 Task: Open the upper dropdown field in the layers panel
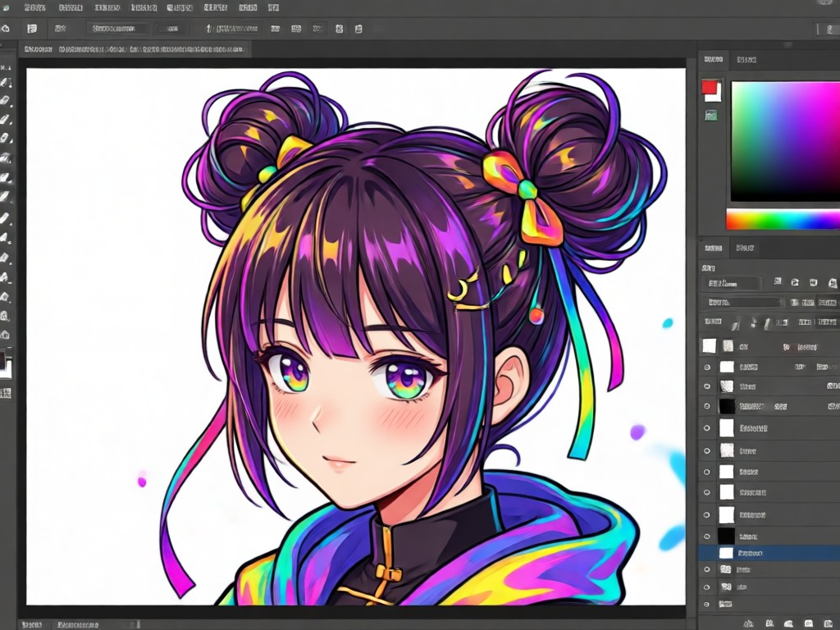pyautogui.click(x=731, y=283)
